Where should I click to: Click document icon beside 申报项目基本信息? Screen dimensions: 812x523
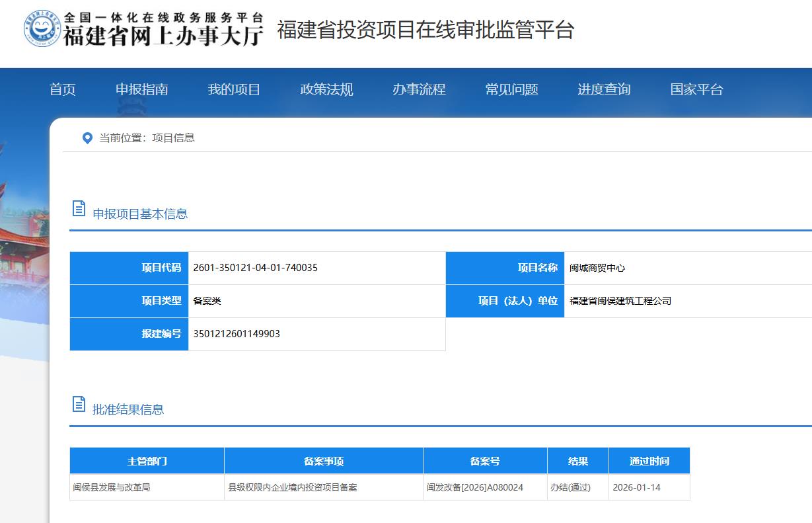[79, 209]
